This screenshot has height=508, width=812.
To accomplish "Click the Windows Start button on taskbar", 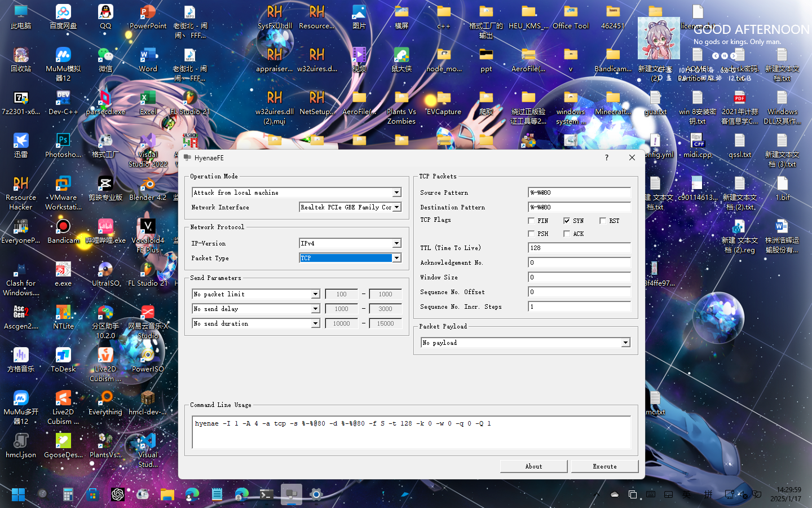I will [18, 494].
